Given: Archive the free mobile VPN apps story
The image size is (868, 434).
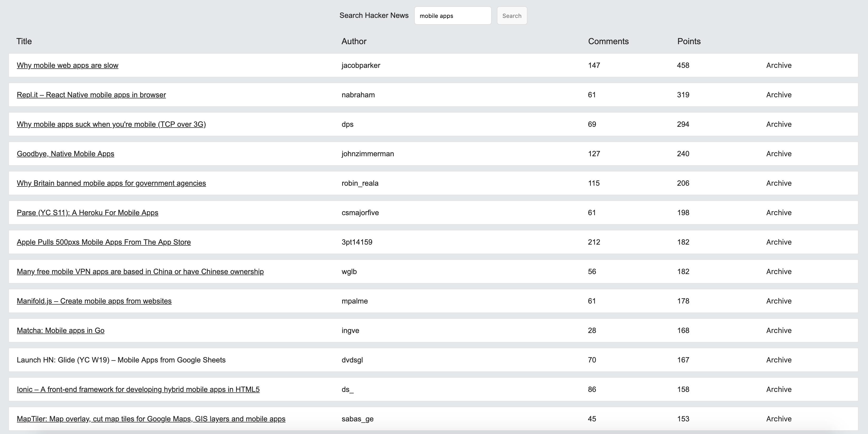Looking at the screenshot, I should (778, 272).
